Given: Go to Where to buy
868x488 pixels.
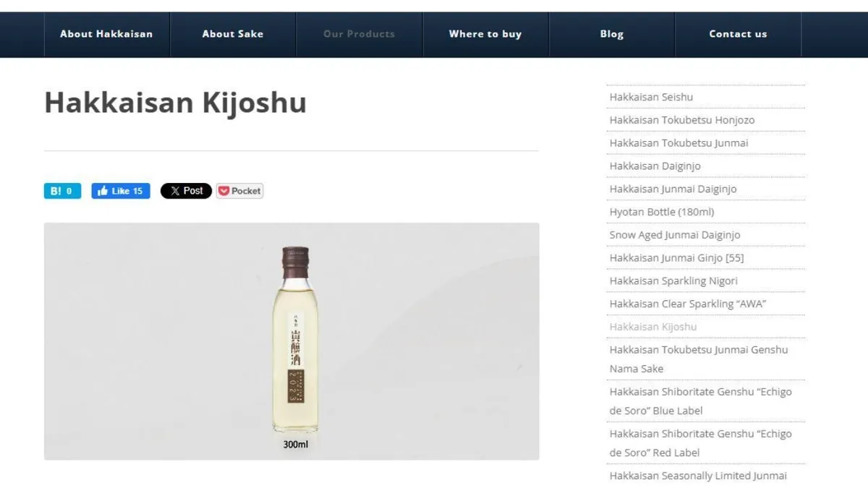Looking at the screenshot, I should coord(485,34).
